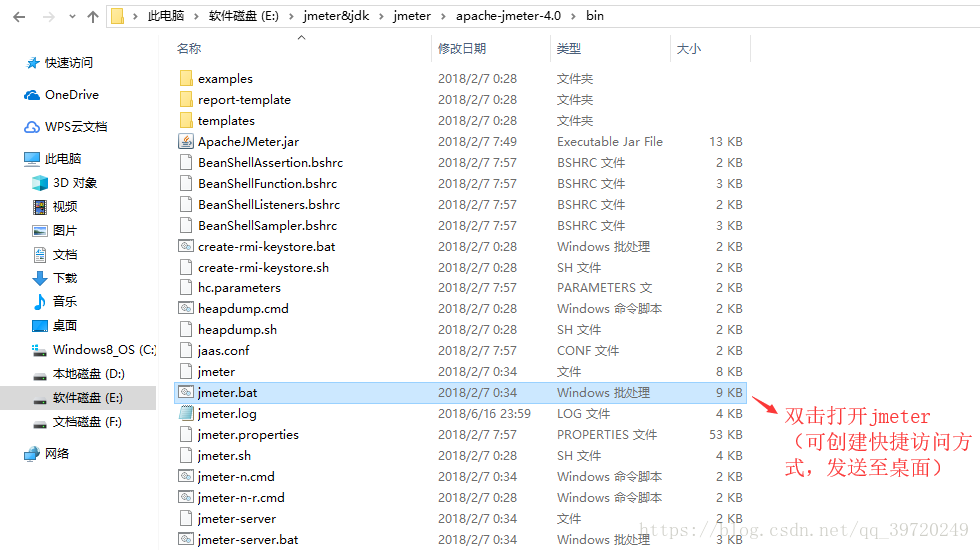
Task: Open Windows8_OS (C:) drive
Action: pyautogui.click(x=104, y=350)
